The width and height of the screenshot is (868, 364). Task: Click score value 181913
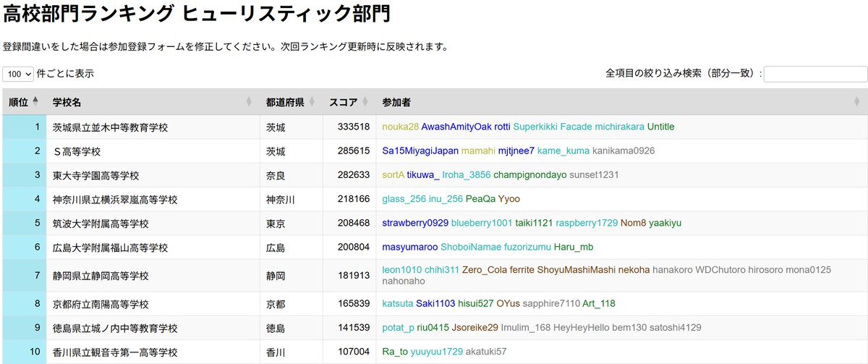point(354,276)
